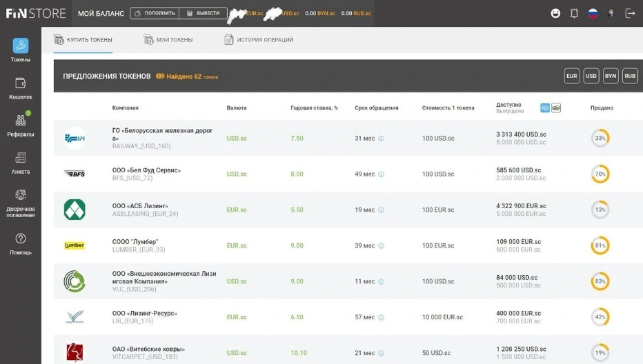Open the Кошелек wallet sidebar icon
The image size is (643, 364).
pos(20,83)
